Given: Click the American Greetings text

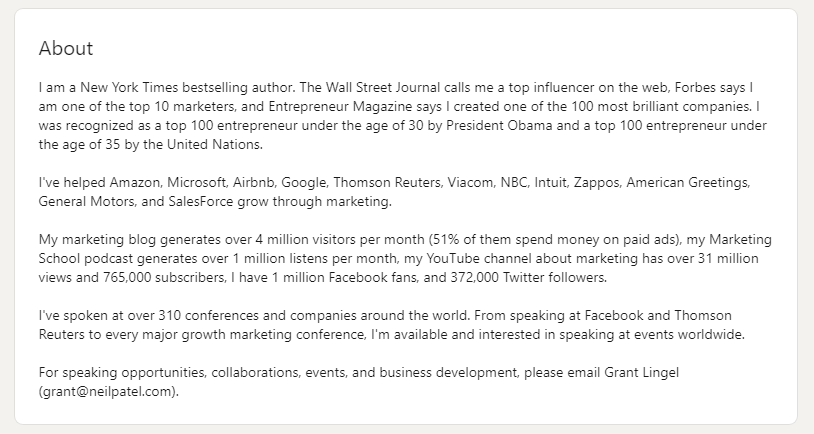Looking at the screenshot, I should 687,182.
